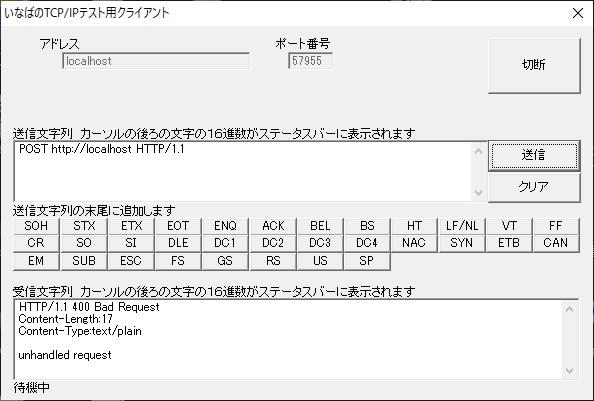The width and height of the screenshot is (594, 401).
Task: Append CR carriage return character
Action: [x=36, y=243]
